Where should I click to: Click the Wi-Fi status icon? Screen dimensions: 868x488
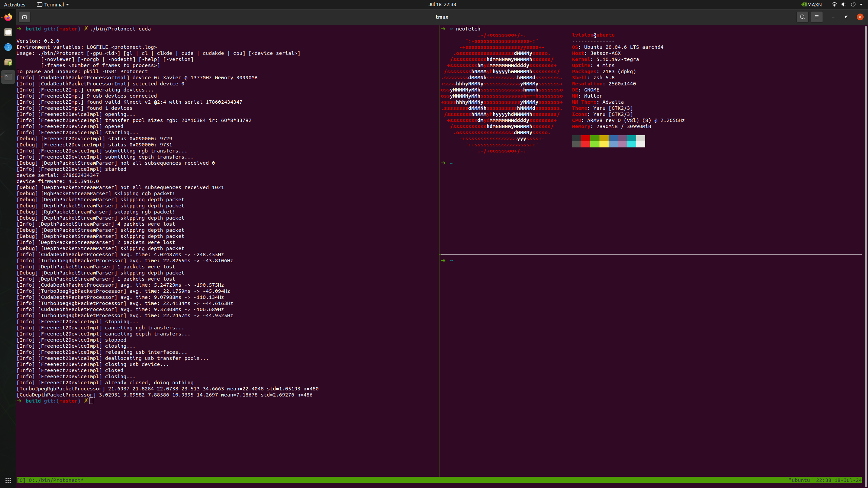pos(834,4)
